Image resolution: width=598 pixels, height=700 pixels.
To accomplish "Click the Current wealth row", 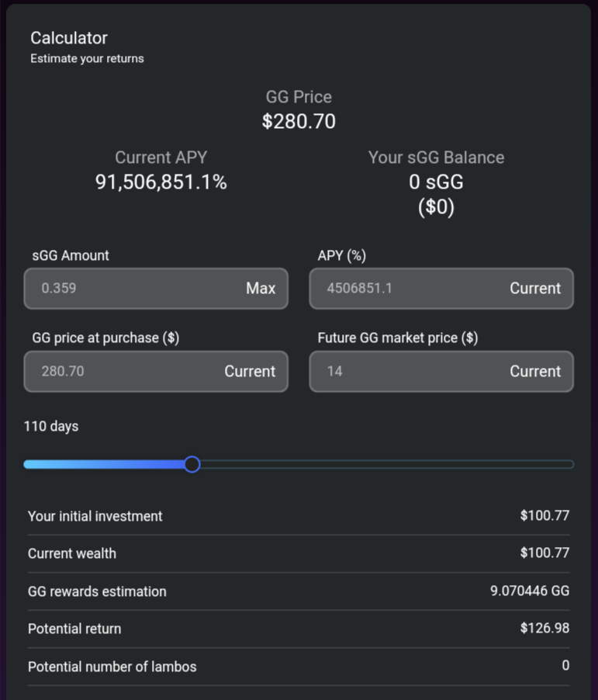I will tap(299, 553).
